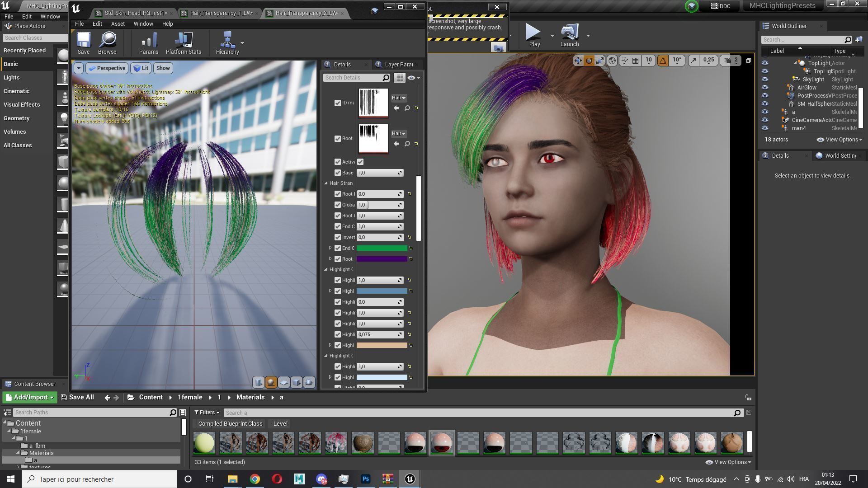The height and width of the screenshot is (488, 868).
Task: Hide the SkyLight actor via eye icon
Action: point(764,80)
